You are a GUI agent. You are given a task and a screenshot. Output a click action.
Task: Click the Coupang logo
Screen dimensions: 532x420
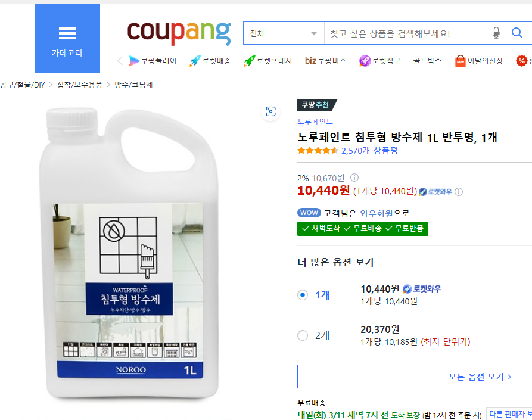point(178,32)
